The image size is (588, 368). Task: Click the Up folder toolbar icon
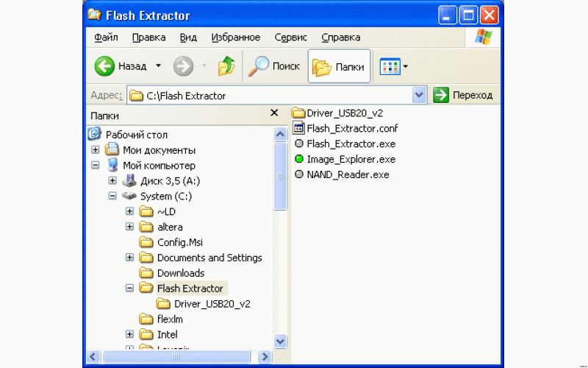[x=226, y=66]
